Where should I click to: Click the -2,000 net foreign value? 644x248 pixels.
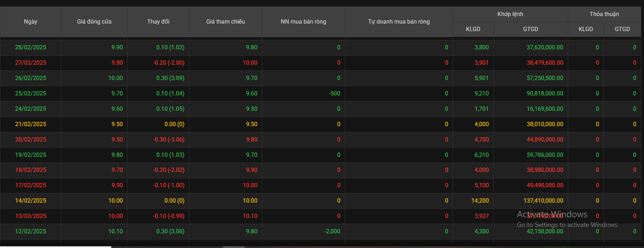point(332,232)
